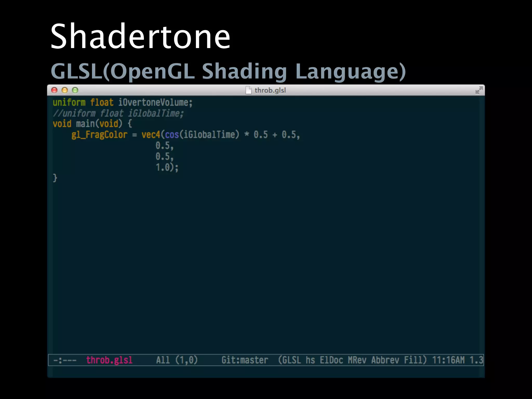Click the Shadertone slide title
This screenshot has height=399, width=532.
(x=140, y=36)
